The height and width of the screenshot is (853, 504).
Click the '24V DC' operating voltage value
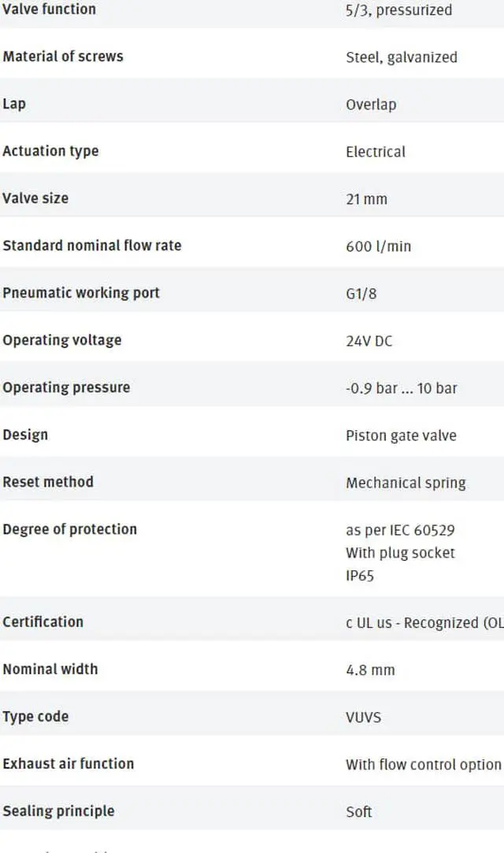click(x=369, y=340)
